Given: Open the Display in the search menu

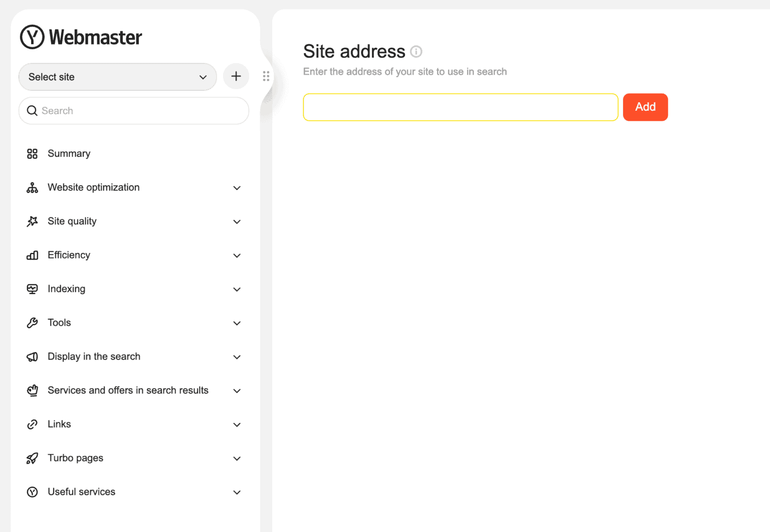Looking at the screenshot, I should [134, 357].
